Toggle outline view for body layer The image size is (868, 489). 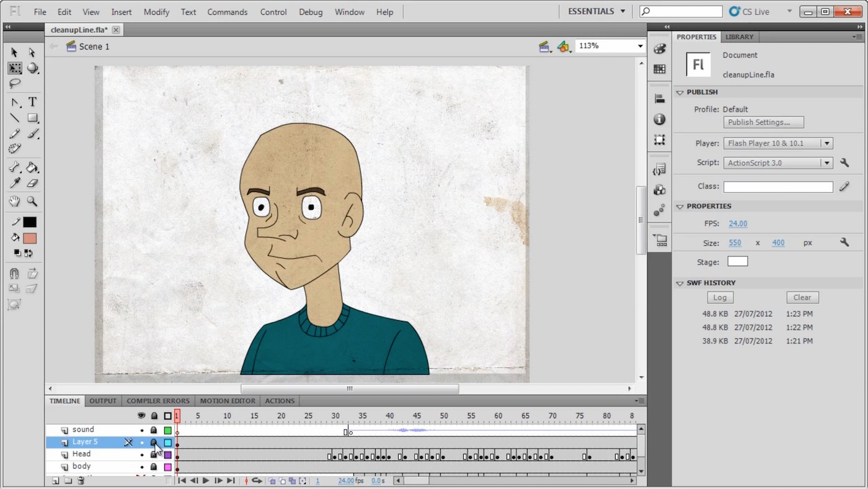pyautogui.click(x=167, y=467)
